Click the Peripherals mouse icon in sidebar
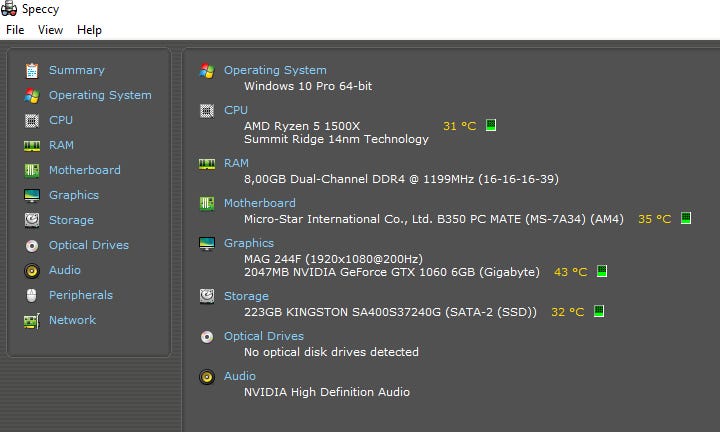Image resolution: width=720 pixels, height=432 pixels. (32, 296)
